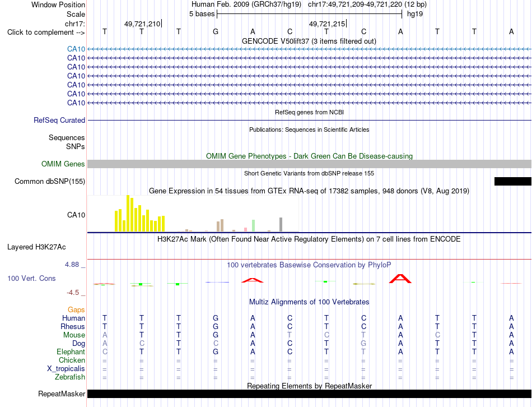Click the light green bar in GTEx chart
The height and width of the screenshot is (407, 532).
(x=254, y=225)
